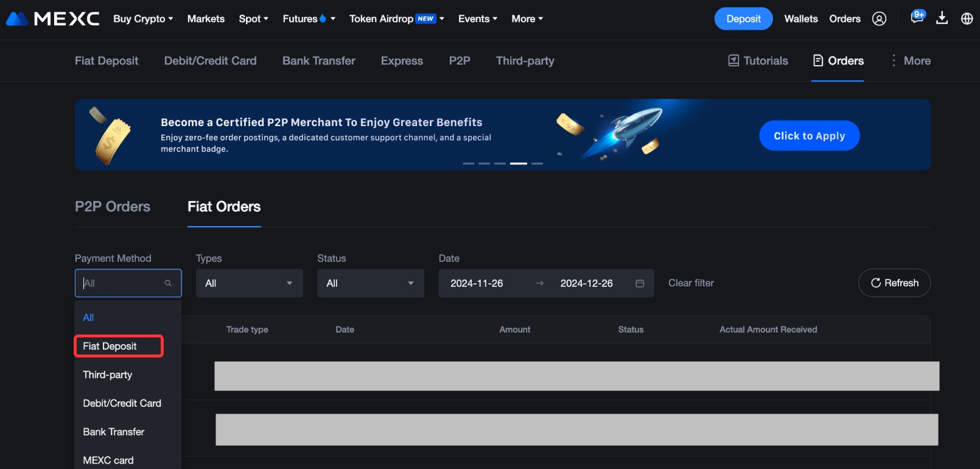
Task: Open Tutorials from the sub-navigation
Action: click(x=758, y=61)
